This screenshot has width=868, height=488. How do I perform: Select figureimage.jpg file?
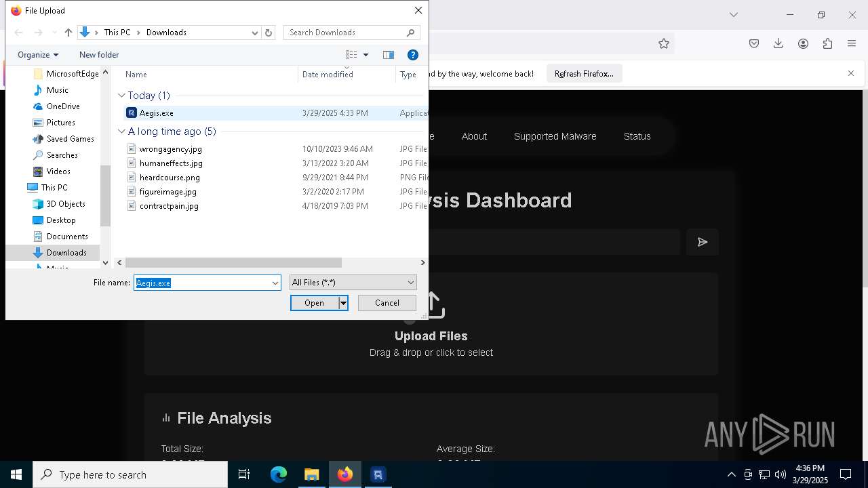167,192
